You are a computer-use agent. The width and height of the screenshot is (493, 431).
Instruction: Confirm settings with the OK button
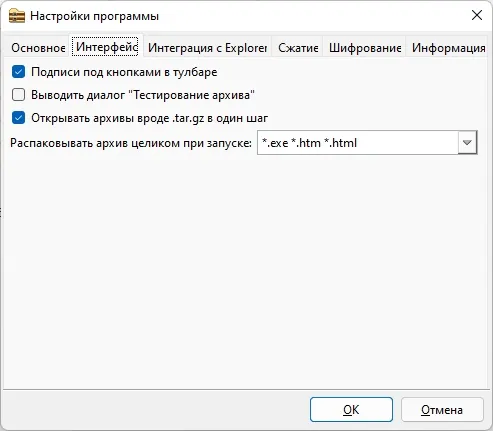click(x=351, y=410)
